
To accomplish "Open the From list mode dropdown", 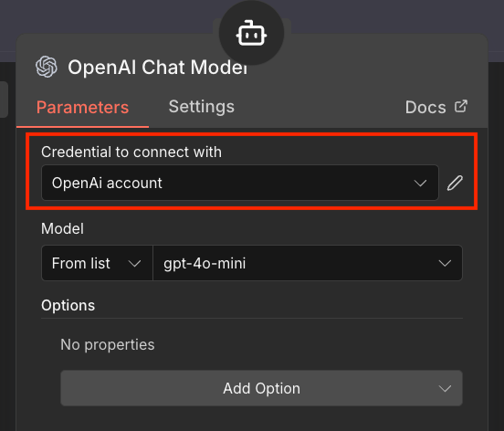I will point(97,263).
